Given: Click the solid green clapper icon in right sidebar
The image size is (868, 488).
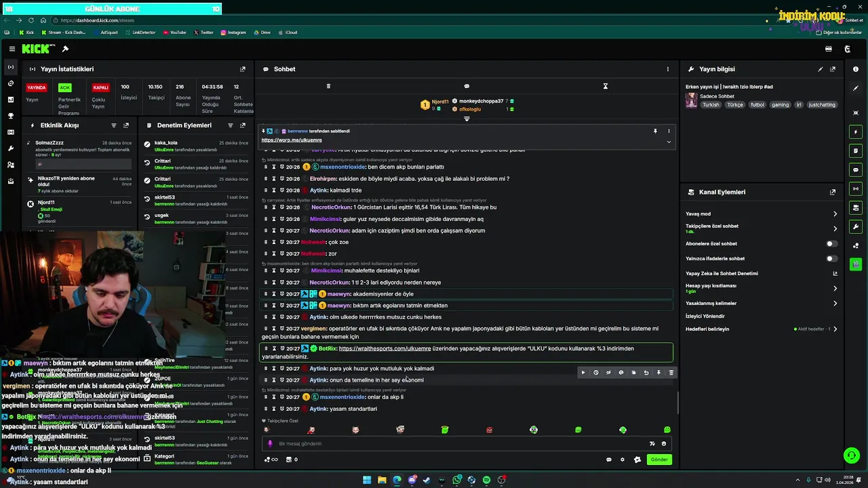Looking at the screenshot, I should tap(856, 264).
